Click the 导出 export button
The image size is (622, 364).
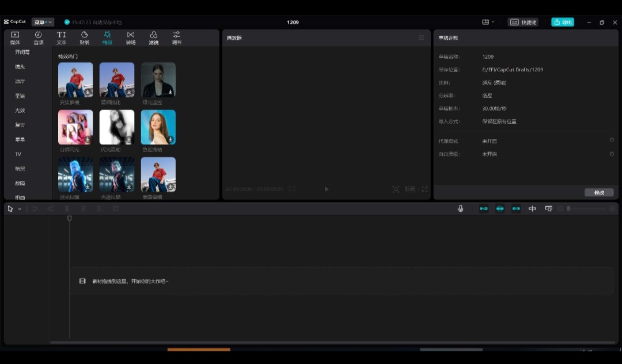click(x=563, y=22)
